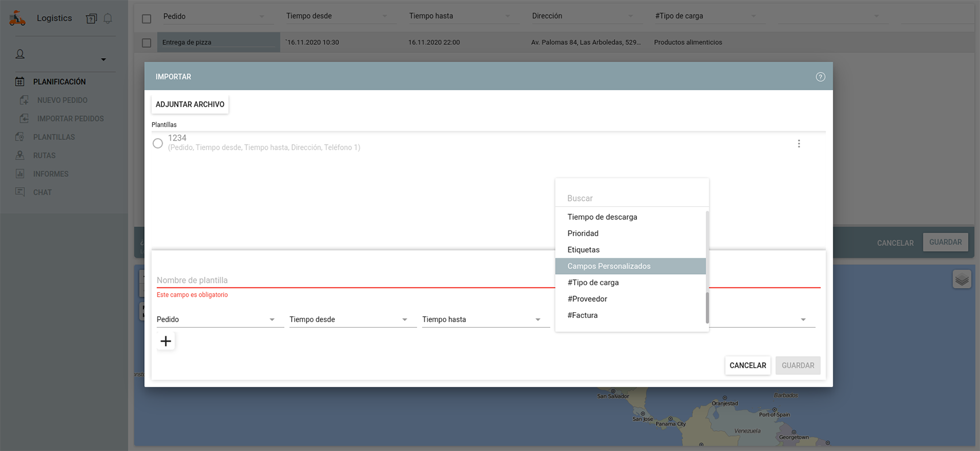Toggle the select-all checkbox in table header

pyautogui.click(x=146, y=18)
